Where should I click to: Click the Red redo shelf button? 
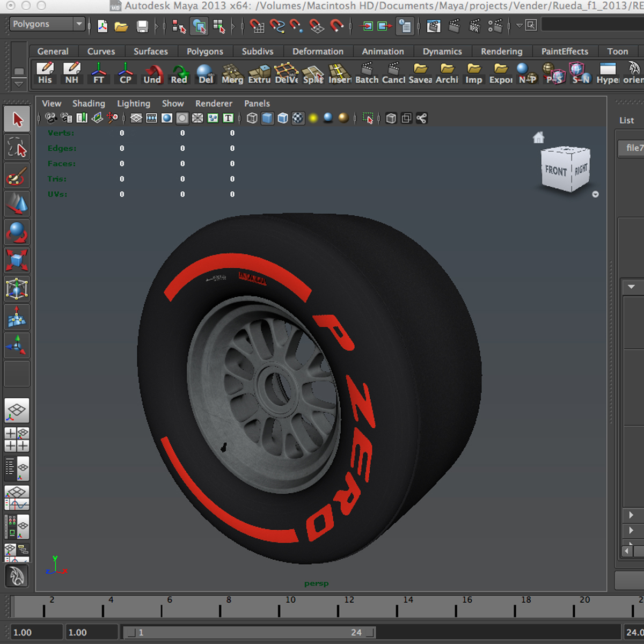pos(179,74)
